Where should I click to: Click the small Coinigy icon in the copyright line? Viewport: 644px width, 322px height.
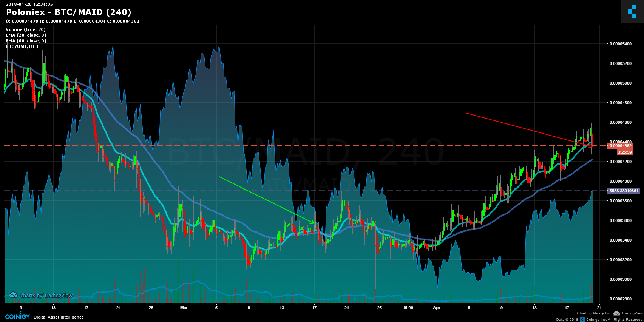(x=582, y=319)
